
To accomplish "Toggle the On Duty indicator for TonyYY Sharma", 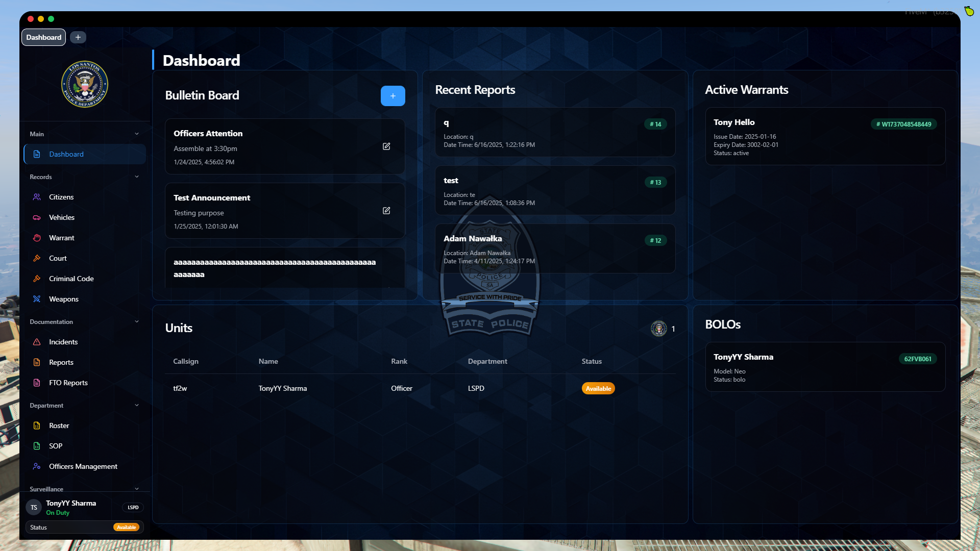I will pos(58,513).
